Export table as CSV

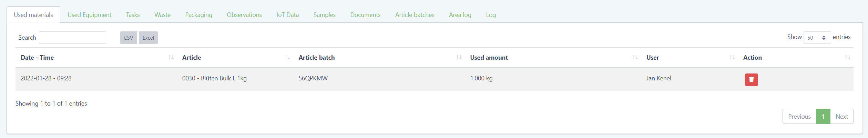pyautogui.click(x=128, y=38)
